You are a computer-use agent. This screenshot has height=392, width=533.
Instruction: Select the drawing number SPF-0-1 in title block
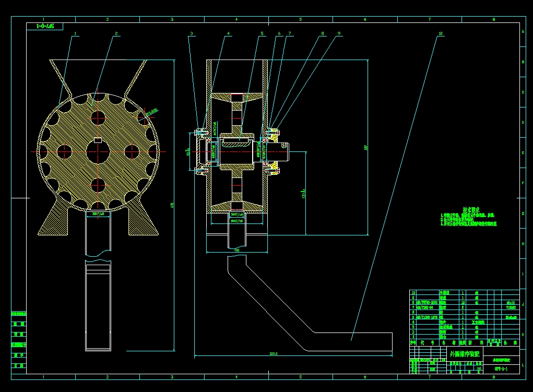501,369
